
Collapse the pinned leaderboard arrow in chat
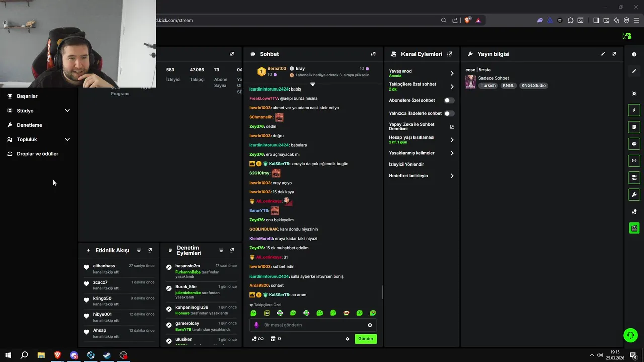(x=312, y=84)
